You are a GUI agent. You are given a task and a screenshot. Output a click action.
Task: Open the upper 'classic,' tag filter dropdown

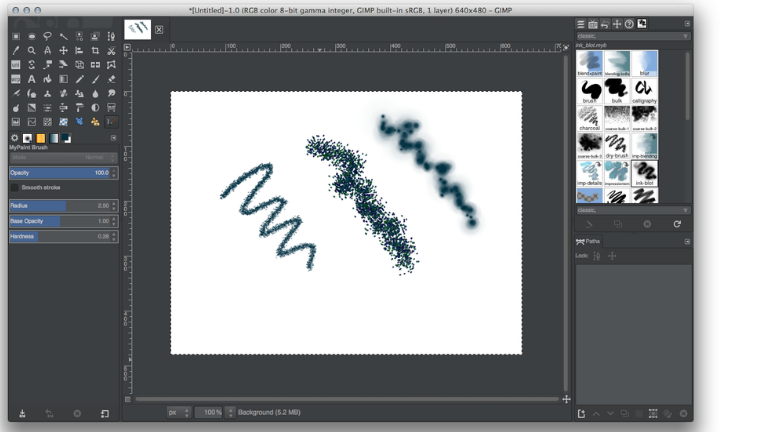(x=633, y=36)
